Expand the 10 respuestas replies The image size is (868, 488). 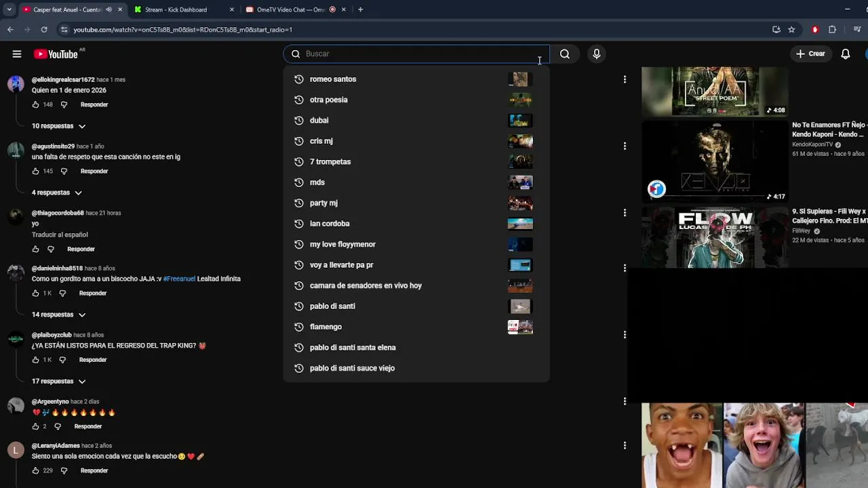click(x=58, y=126)
